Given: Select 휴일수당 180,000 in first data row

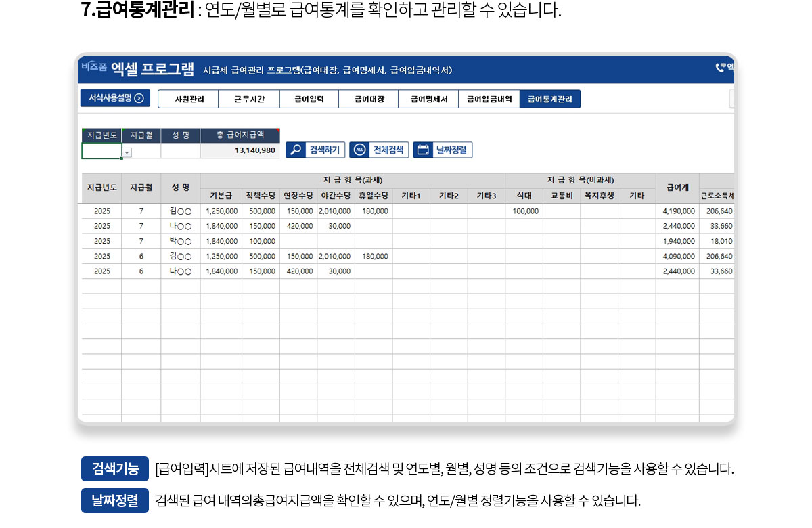Looking at the screenshot, I should (x=374, y=211).
